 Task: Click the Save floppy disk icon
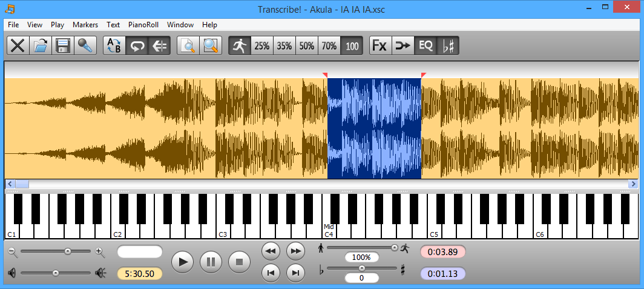coord(64,46)
